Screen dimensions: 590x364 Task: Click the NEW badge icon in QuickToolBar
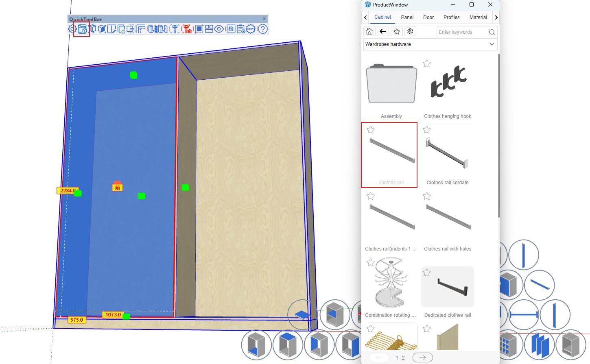click(251, 29)
